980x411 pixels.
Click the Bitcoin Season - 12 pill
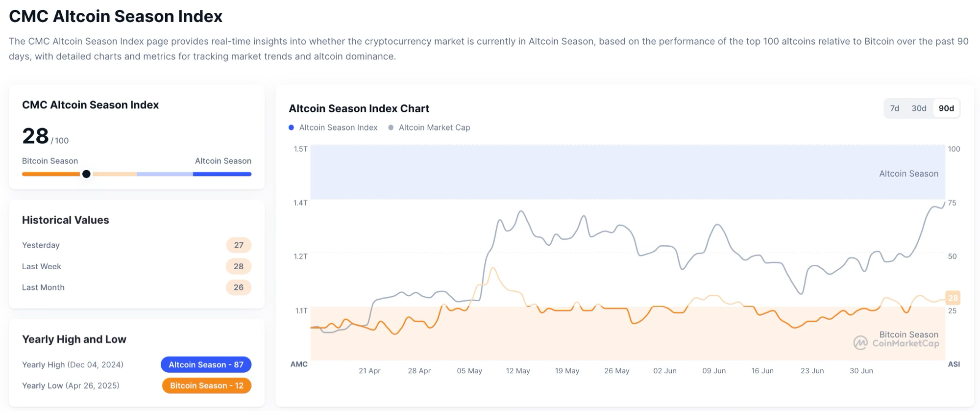pyautogui.click(x=207, y=385)
